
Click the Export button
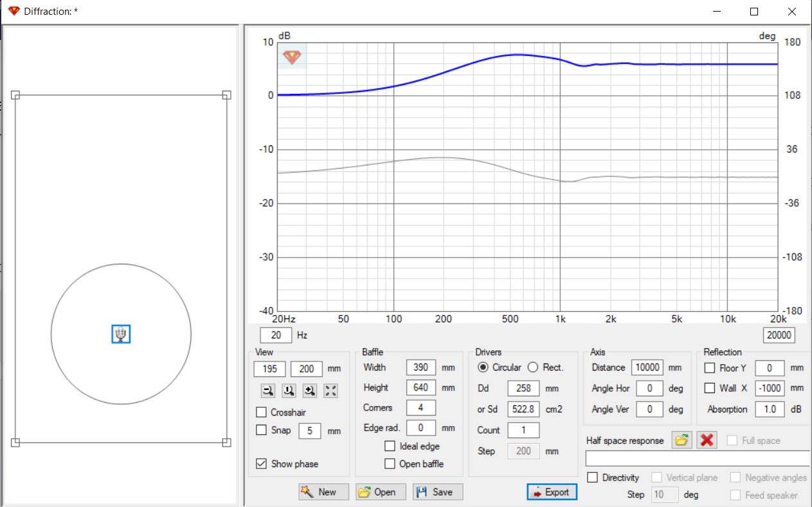coord(552,492)
